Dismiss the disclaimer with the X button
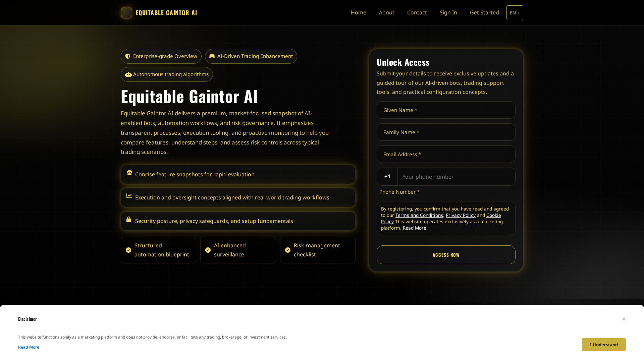 click(624, 319)
